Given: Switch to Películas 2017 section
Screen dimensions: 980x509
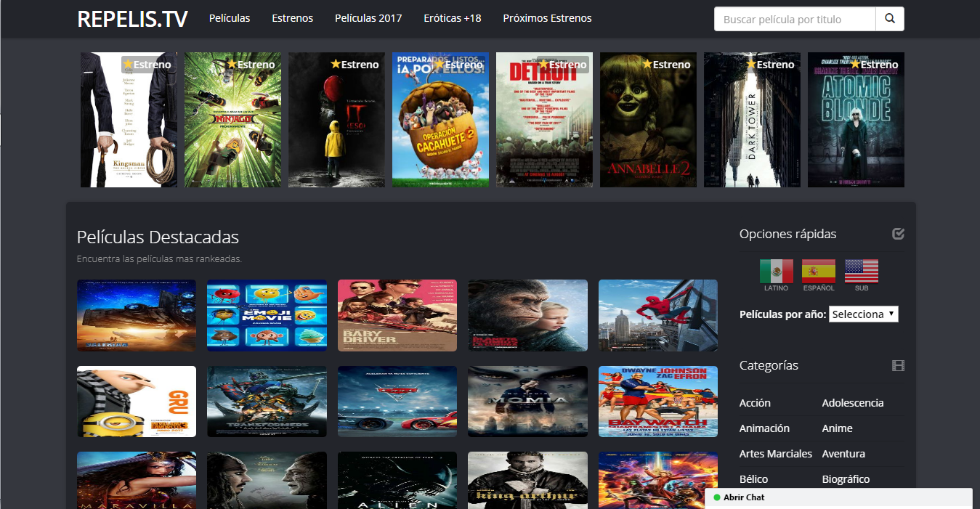Looking at the screenshot, I should (368, 18).
